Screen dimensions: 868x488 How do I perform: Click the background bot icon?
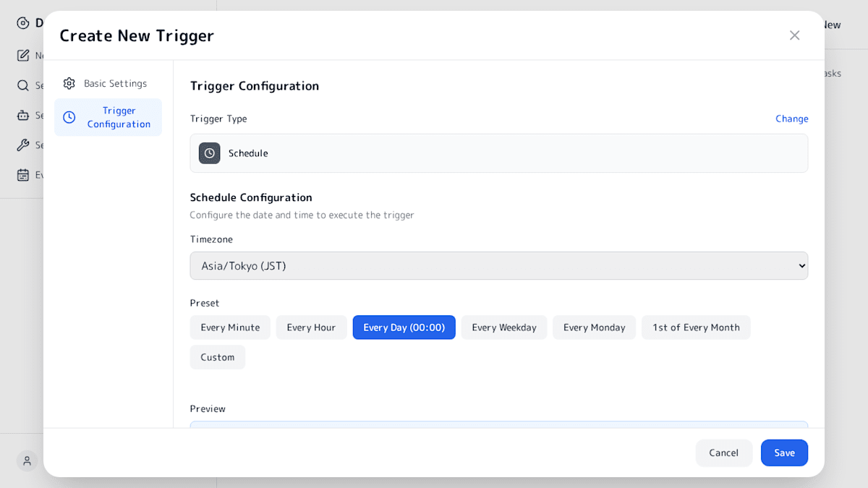point(23,115)
